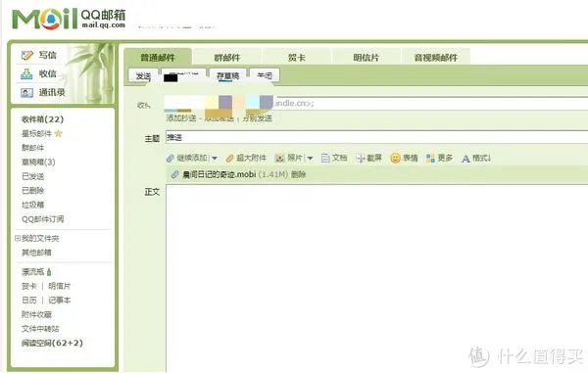Screen dimensions: 588x373
Task: Click the 分别发送 send separately link
Action: click(257, 118)
